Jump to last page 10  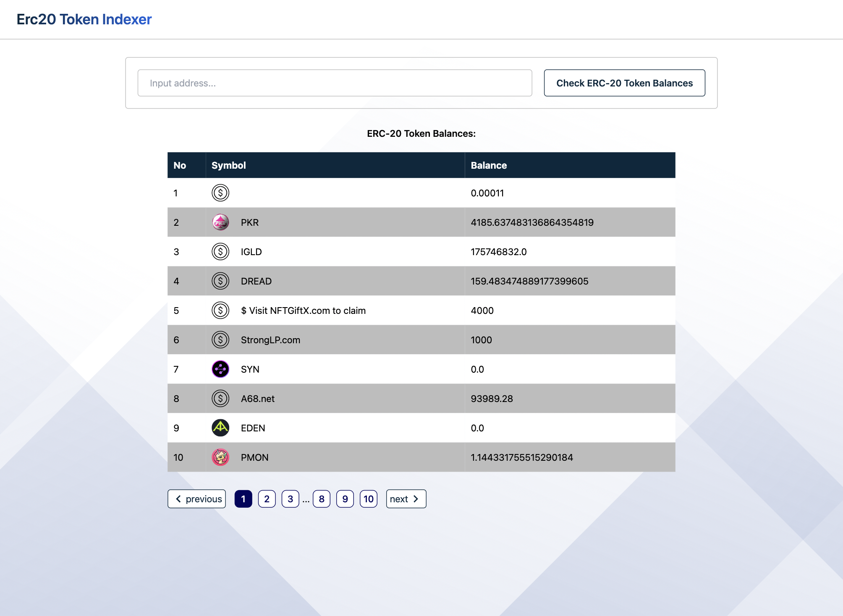coord(369,499)
